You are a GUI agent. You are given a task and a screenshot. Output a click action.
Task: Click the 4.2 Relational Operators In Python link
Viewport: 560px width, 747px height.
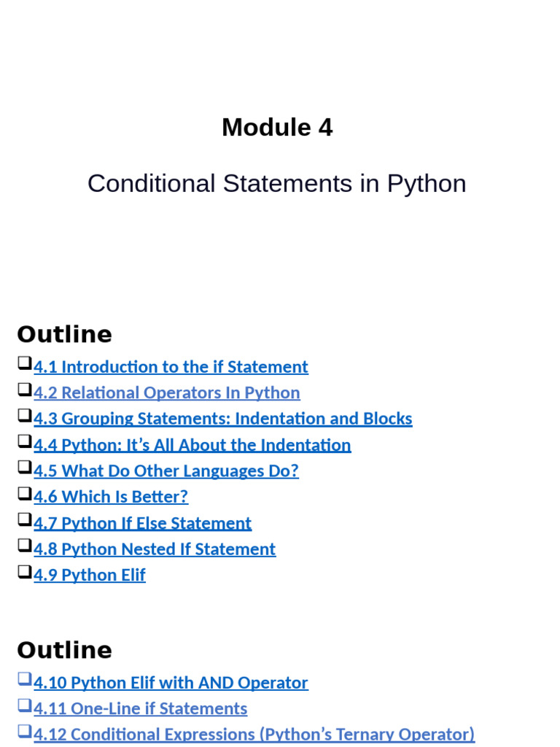pyautogui.click(x=166, y=393)
